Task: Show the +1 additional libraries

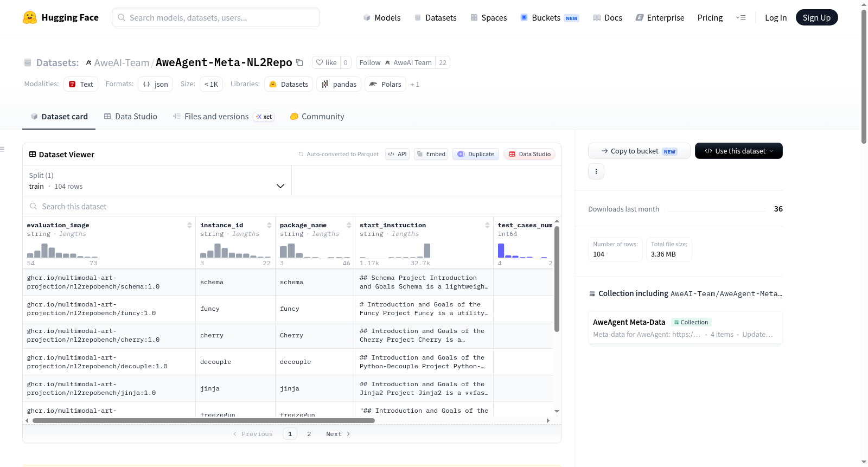Action: pos(415,85)
